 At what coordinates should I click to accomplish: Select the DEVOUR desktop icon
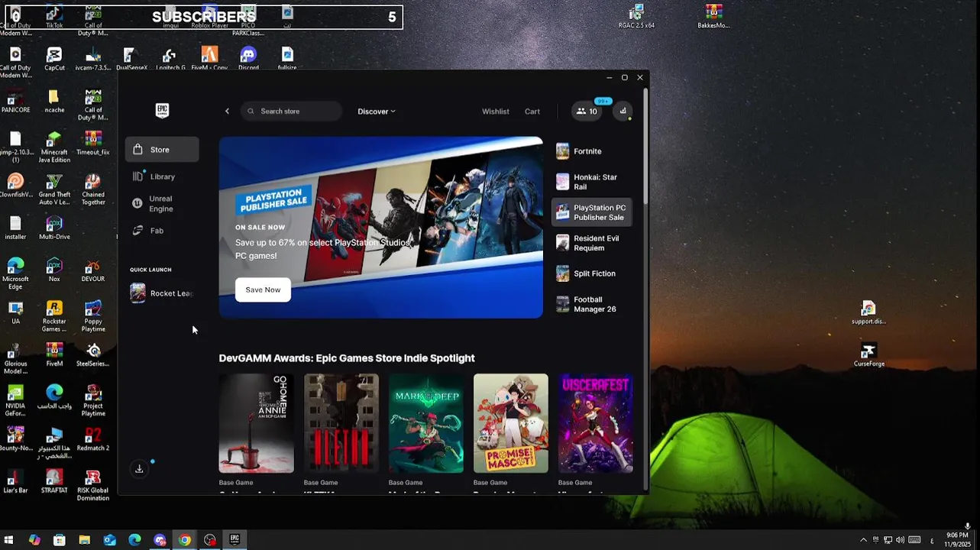pos(93,270)
